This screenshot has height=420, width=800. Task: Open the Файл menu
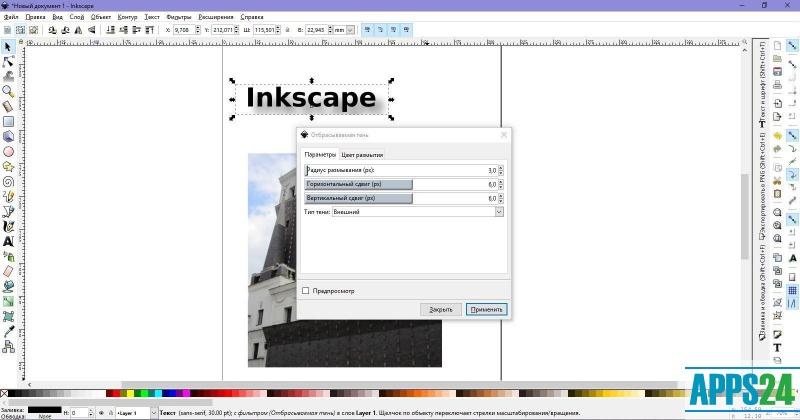click(x=11, y=17)
